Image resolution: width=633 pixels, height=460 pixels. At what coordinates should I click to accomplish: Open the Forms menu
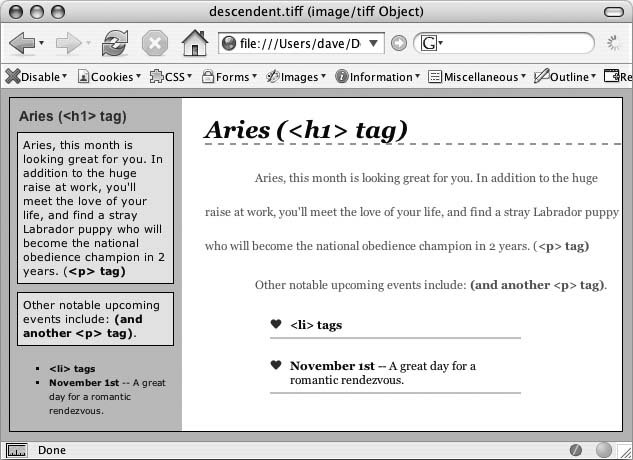[x=229, y=76]
